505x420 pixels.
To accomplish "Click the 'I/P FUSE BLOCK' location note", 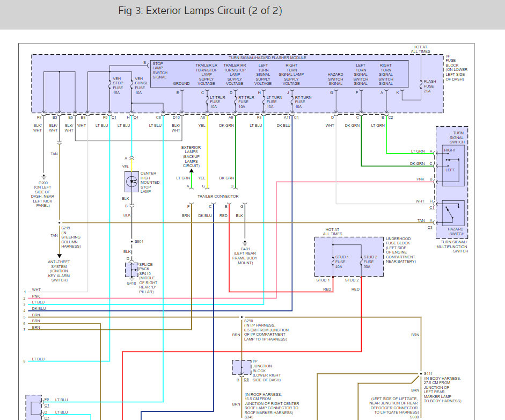I will pyautogui.click(x=456, y=67).
